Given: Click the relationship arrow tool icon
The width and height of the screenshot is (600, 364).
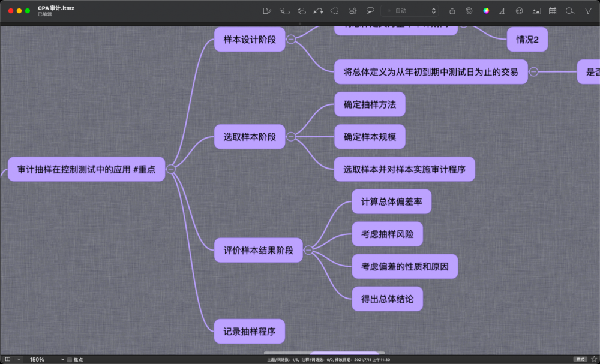Looking at the screenshot, I should point(318,11).
